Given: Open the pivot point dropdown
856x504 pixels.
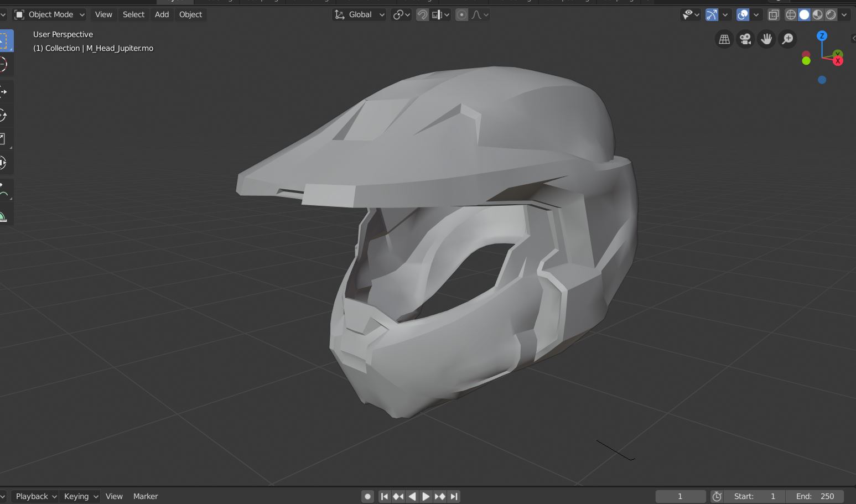Looking at the screenshot, I should pyautogui.click(x=401, y=15).
